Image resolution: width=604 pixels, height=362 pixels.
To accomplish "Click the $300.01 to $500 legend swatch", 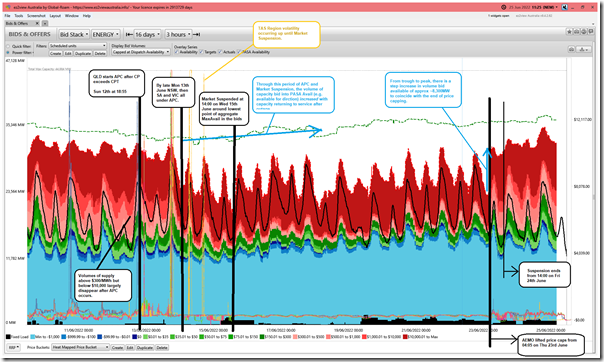I will click(296, 337).
